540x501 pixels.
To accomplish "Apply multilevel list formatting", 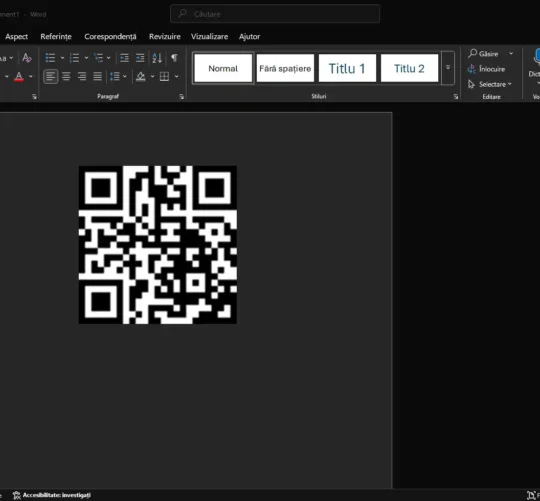I will 98,58.
